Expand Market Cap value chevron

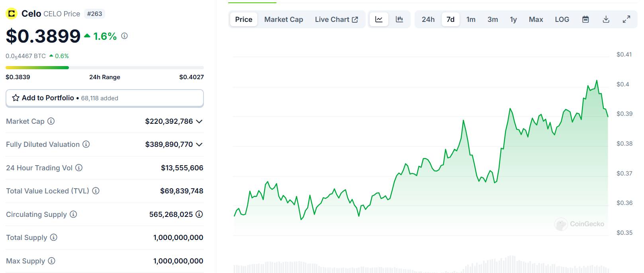click(x=199, y=121)
